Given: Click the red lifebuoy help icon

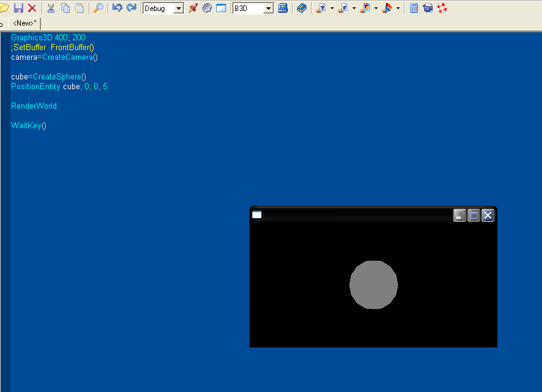Looking at the screenshot, I should (x=441, y=8).
